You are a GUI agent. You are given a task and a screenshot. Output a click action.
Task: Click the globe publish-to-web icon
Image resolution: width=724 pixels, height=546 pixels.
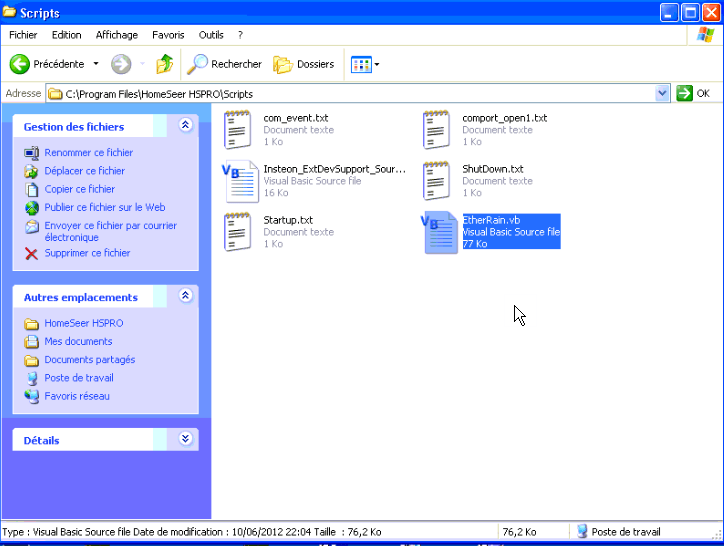coord(31,208)
